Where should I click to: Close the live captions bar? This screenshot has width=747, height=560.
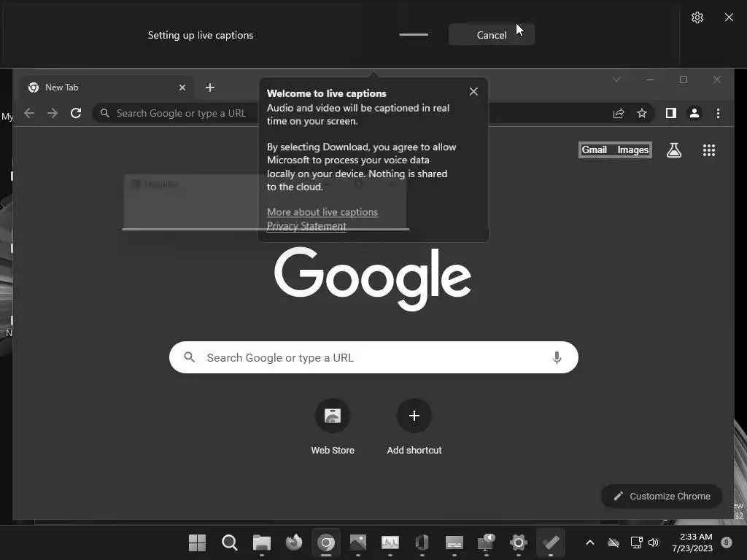tap(729, 17)
